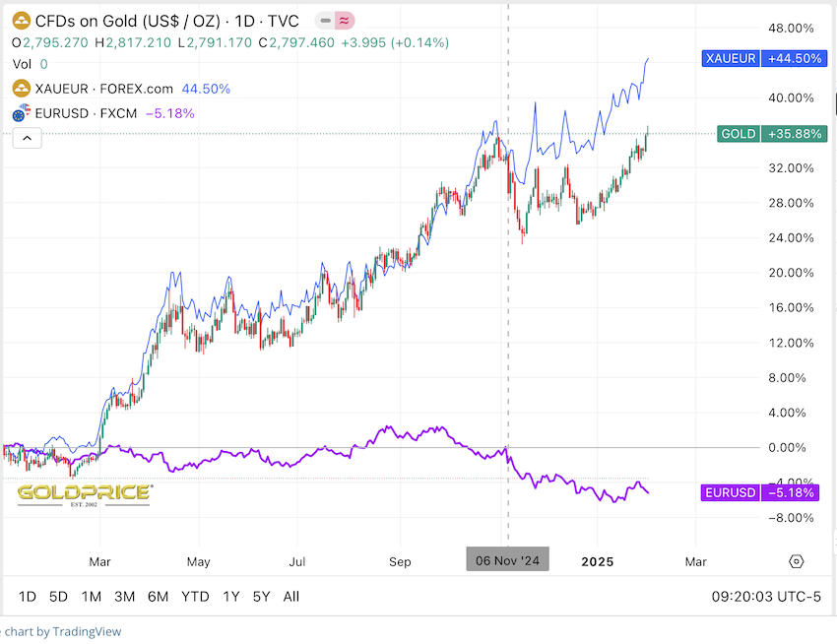Click the pink market status indicator icon
The image size is (837, 644).
click(x=345, y=21)
